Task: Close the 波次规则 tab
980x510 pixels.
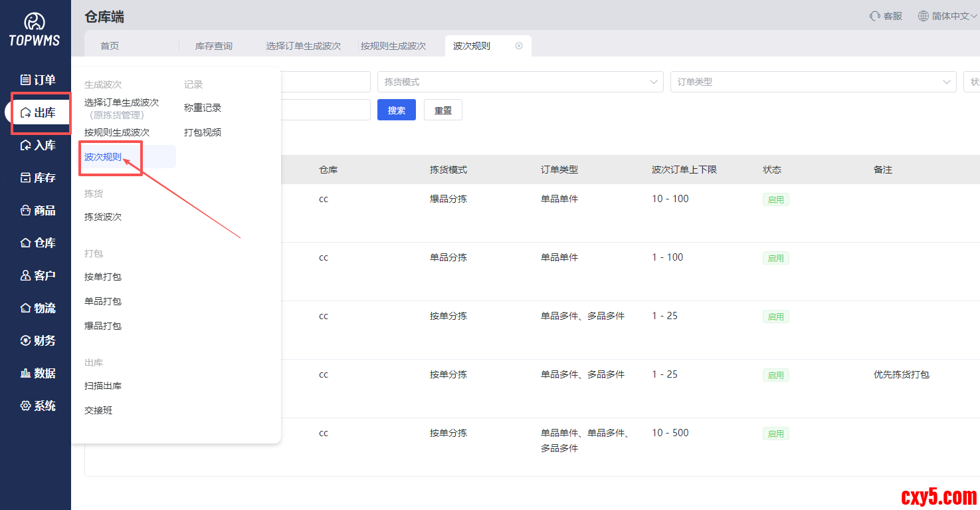Action: pyautogui.click(x=519, y=46)
